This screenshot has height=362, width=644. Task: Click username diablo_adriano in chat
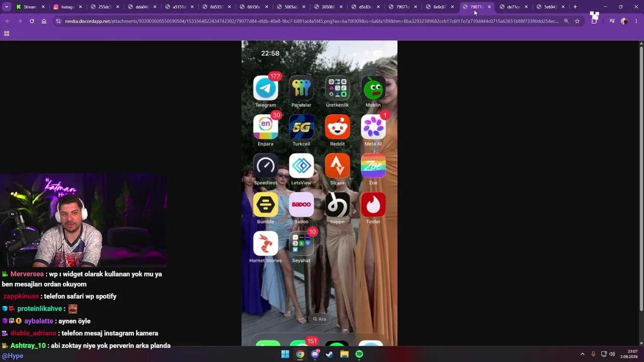[33, 333]
